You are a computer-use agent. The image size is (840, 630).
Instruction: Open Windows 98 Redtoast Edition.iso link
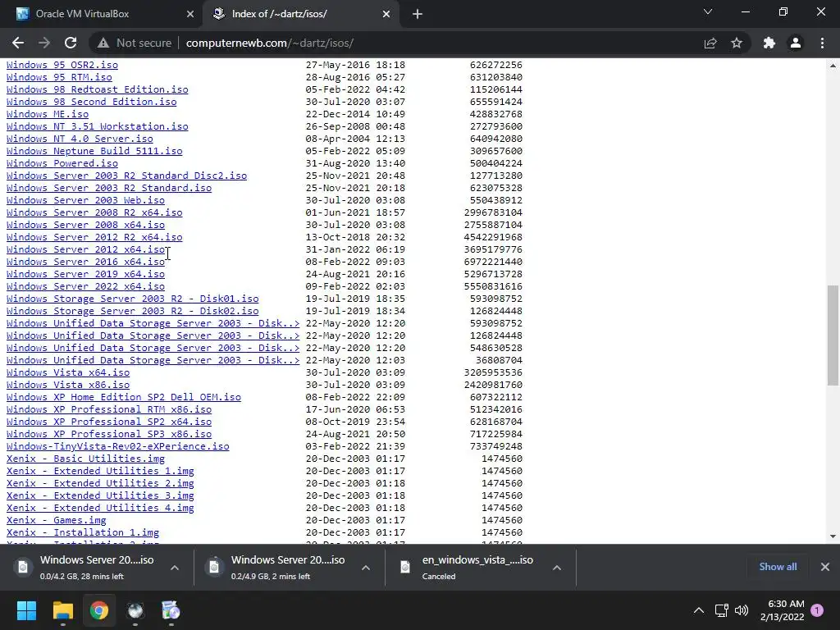tap(98, 89)
